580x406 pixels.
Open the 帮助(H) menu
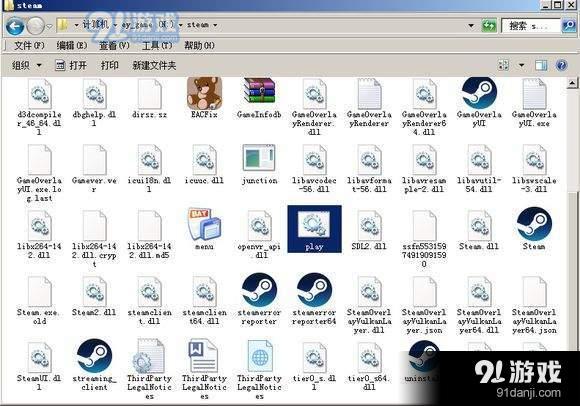pyautogui.click(x=199, y=45)
